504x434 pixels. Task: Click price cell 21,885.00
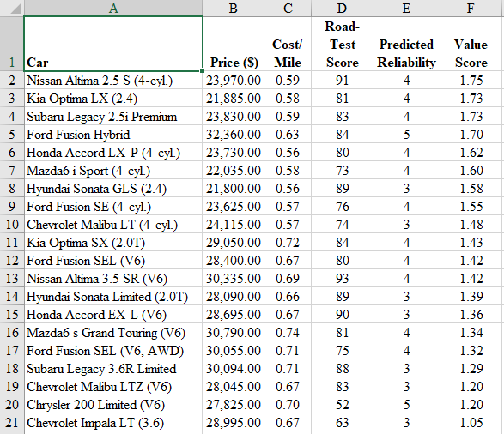point(233,99)
